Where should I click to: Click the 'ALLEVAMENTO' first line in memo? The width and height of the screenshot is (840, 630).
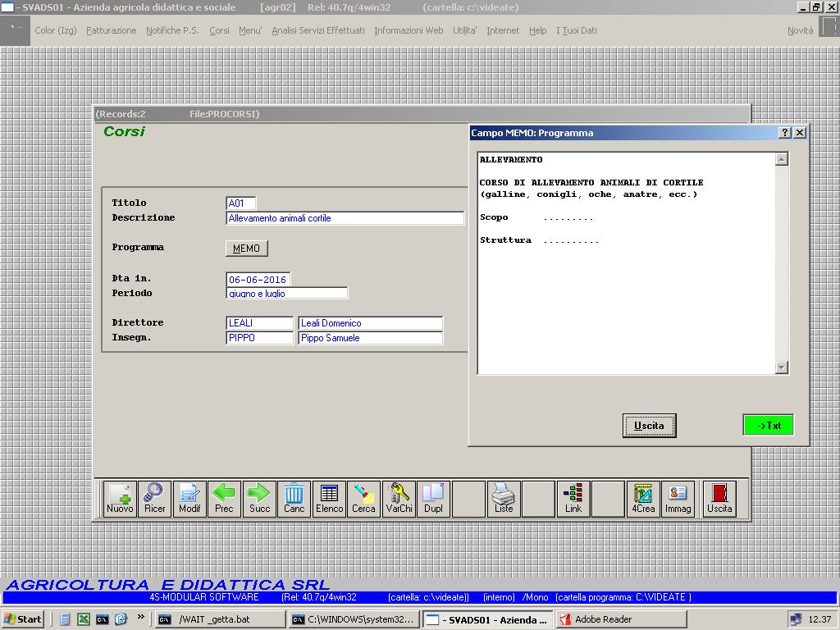(511, 160)
